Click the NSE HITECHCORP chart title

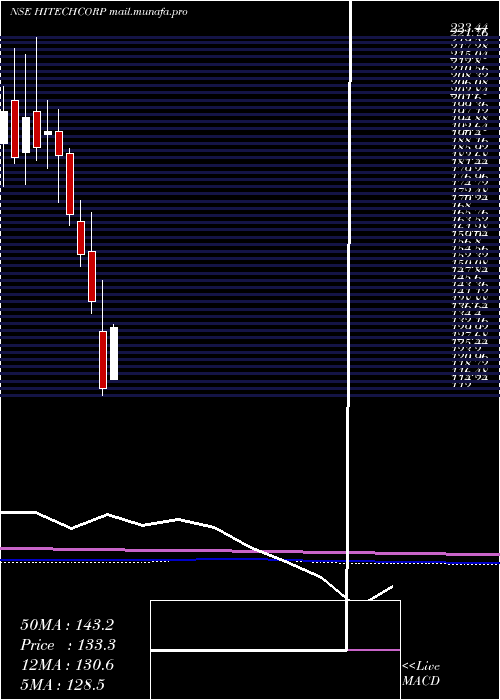[x=98, y=12]
